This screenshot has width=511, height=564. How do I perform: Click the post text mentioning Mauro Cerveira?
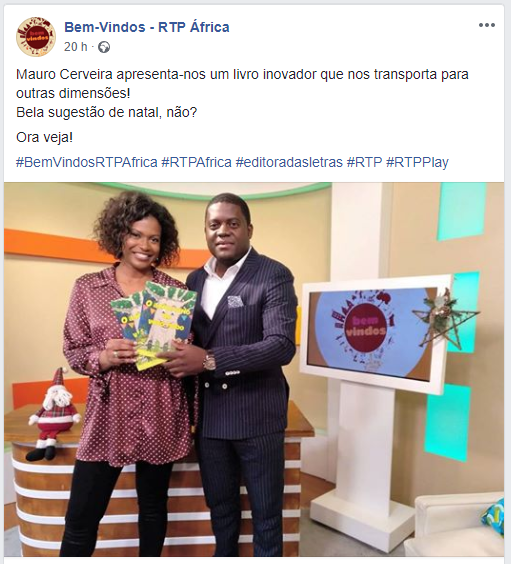(x=242, y=84)
